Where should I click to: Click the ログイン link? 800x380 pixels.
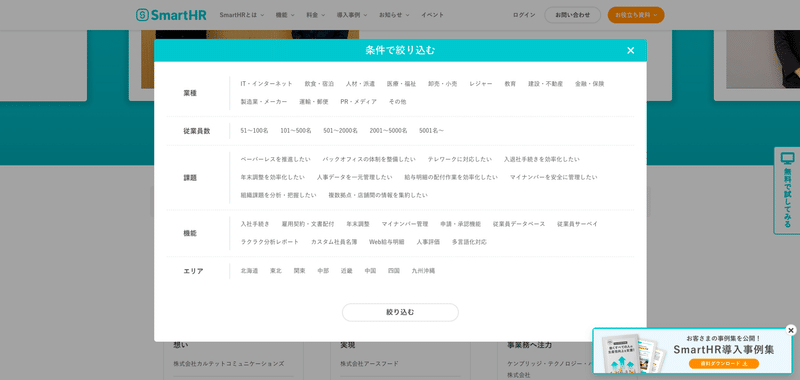(x=524, y=15)
